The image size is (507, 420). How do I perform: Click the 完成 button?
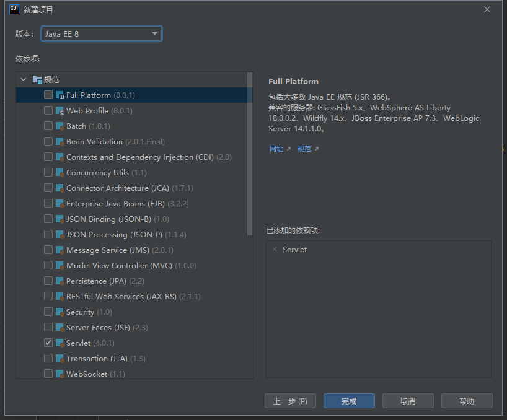[349, 401]
